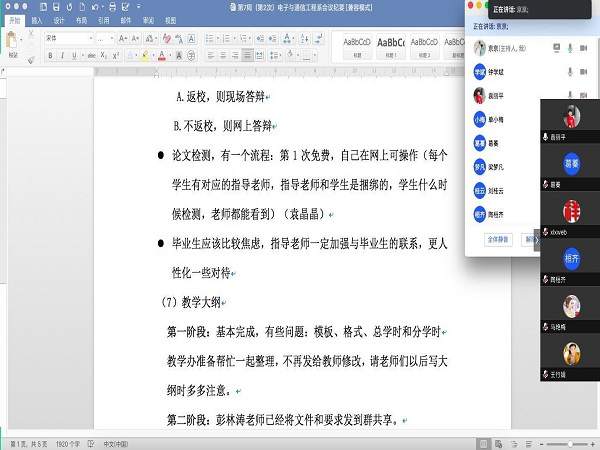Toggle Bold formatting
Screen dimensions: 600x450
(50, 56)
